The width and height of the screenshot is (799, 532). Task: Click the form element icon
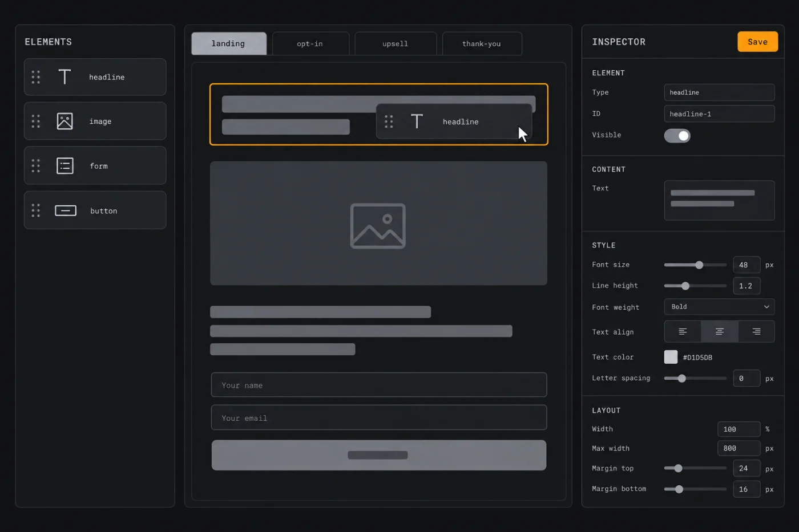coord(65,166)
